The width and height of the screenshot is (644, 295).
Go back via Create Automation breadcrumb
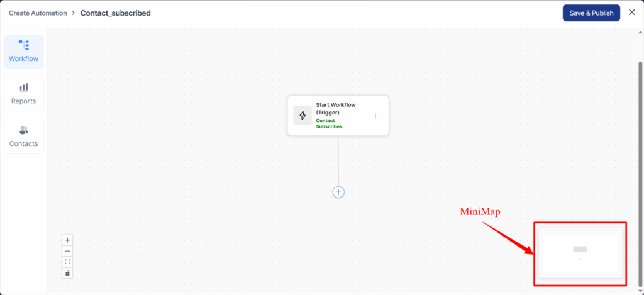click(x=38, y=13)
